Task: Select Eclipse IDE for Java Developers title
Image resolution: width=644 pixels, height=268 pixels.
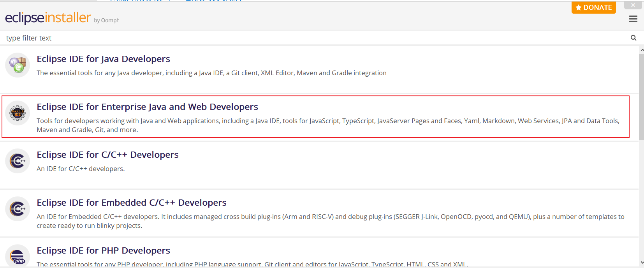Action: point(103,59)
